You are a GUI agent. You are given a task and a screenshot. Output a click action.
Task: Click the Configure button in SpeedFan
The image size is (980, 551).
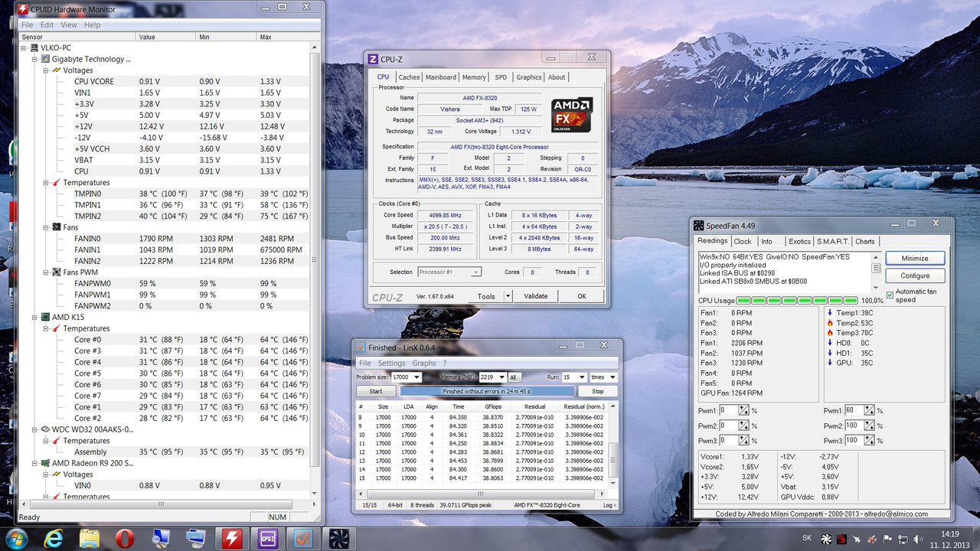[x=915, y=275]
